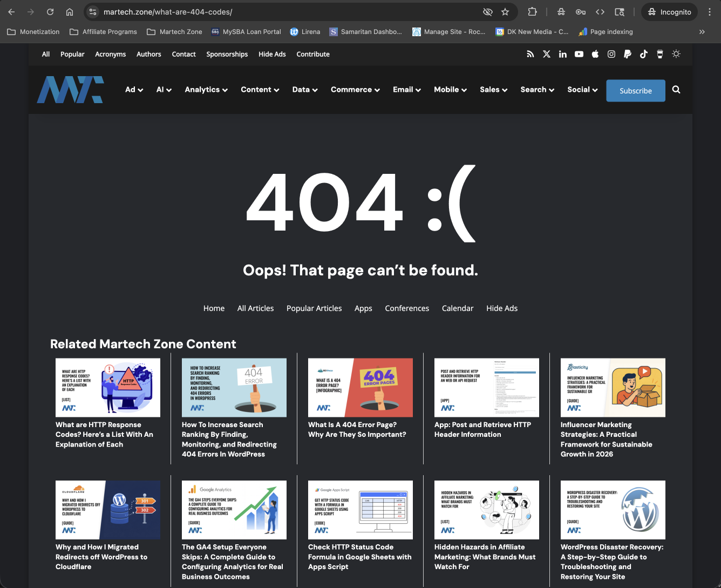Screen dimensions: 721x588
Task: Open the Sponsorships menu item
Action: tap(227, 54)
